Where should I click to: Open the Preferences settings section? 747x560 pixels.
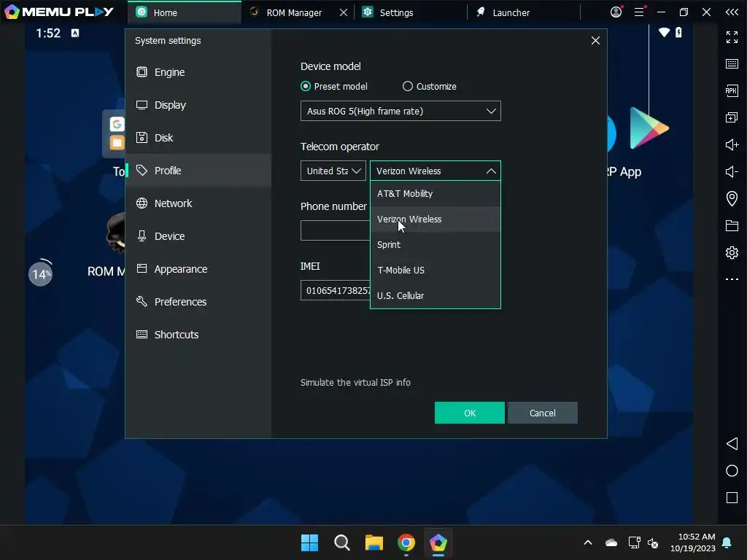198,302
